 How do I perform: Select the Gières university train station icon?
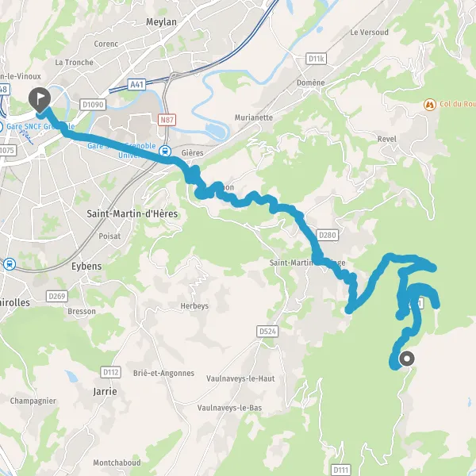point(166,151)
